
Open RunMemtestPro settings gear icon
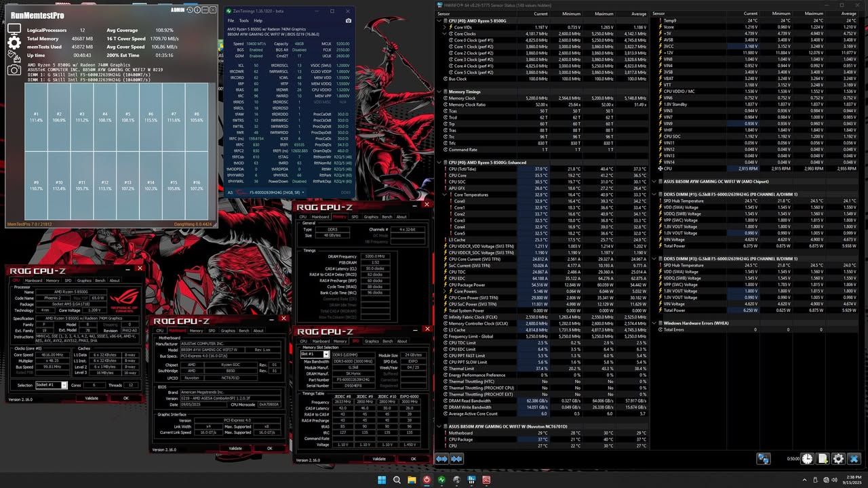pyautogui.click(x=14, y=43)
